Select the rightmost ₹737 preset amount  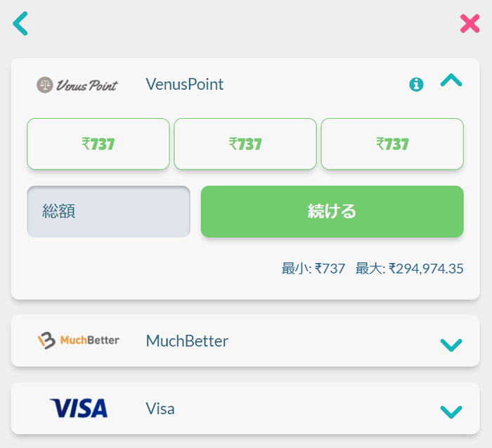(x=392, y=144)
